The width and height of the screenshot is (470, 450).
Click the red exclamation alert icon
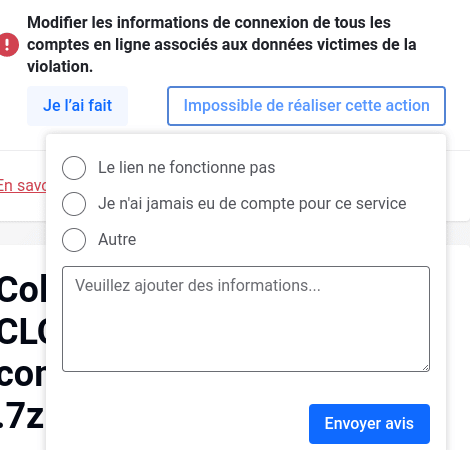(x=8, y=45)
